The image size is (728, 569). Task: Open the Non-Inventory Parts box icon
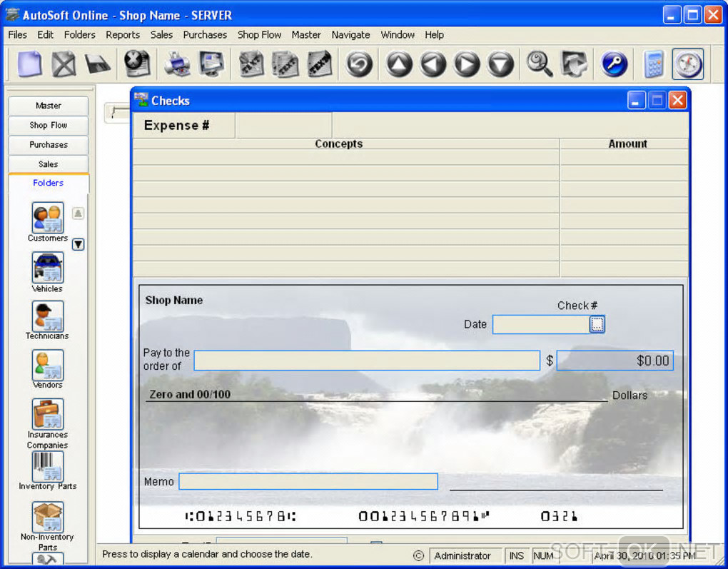tap(47, 517)
